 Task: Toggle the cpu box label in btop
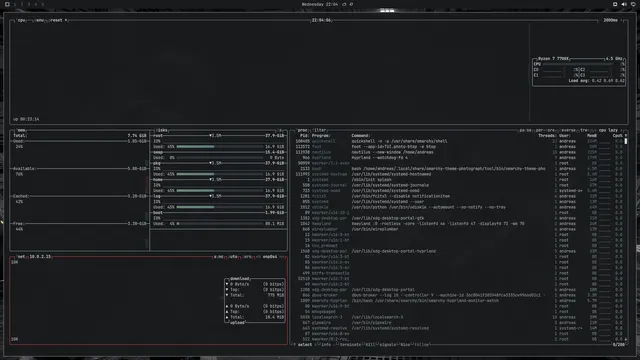click(22, 20)
